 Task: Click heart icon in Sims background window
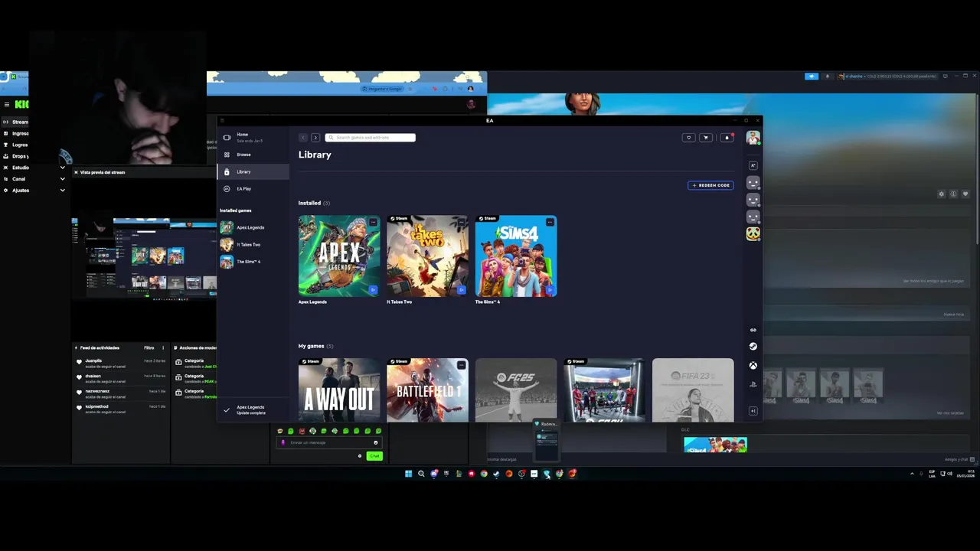(x=965, y=194)
